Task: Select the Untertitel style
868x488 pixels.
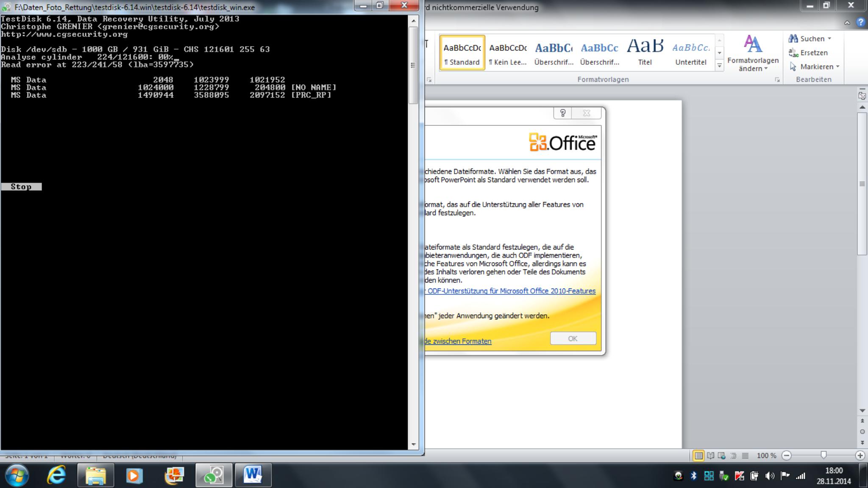Action: tap(691, 52)
